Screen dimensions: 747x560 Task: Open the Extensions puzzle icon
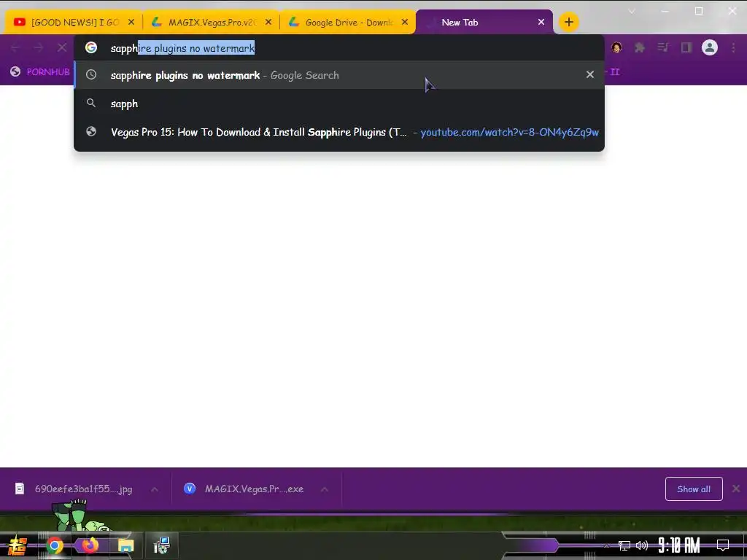click(640, 47)
